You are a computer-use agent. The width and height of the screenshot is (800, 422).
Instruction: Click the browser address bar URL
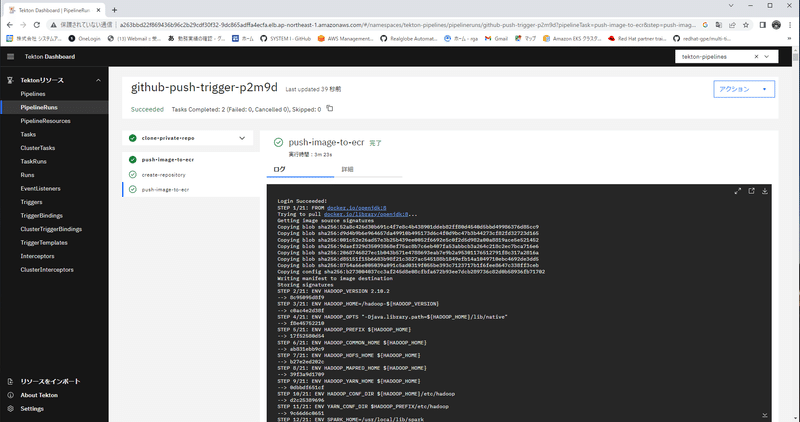[x=408, y=24]
